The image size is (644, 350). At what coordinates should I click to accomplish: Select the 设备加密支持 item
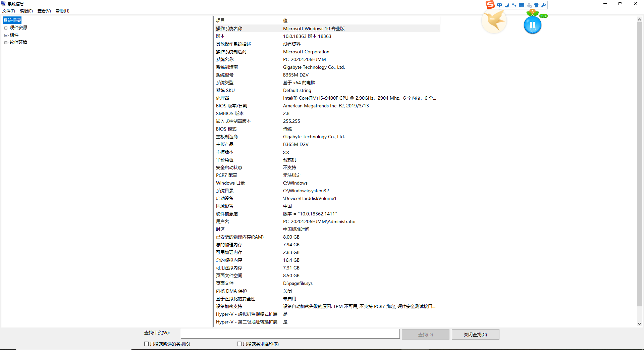(229, 306)
